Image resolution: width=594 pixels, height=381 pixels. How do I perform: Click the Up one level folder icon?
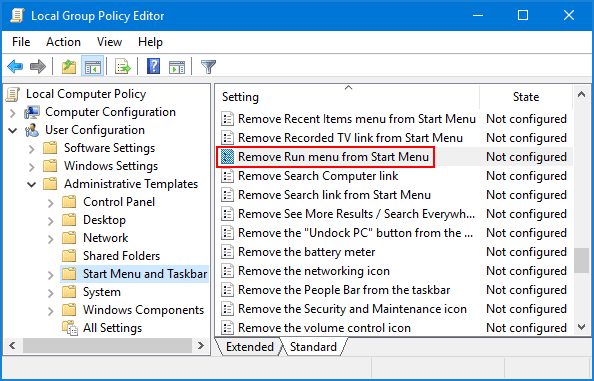coord(69,67)
